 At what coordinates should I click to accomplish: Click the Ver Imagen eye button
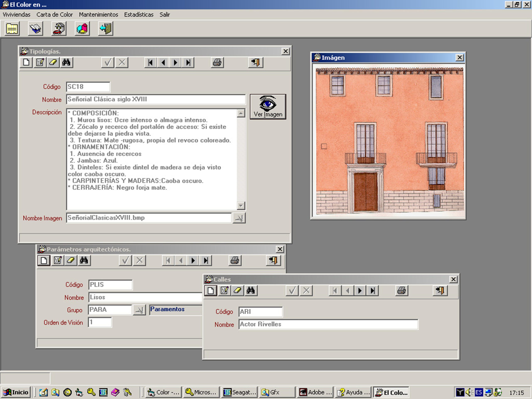tap(268, 107)
